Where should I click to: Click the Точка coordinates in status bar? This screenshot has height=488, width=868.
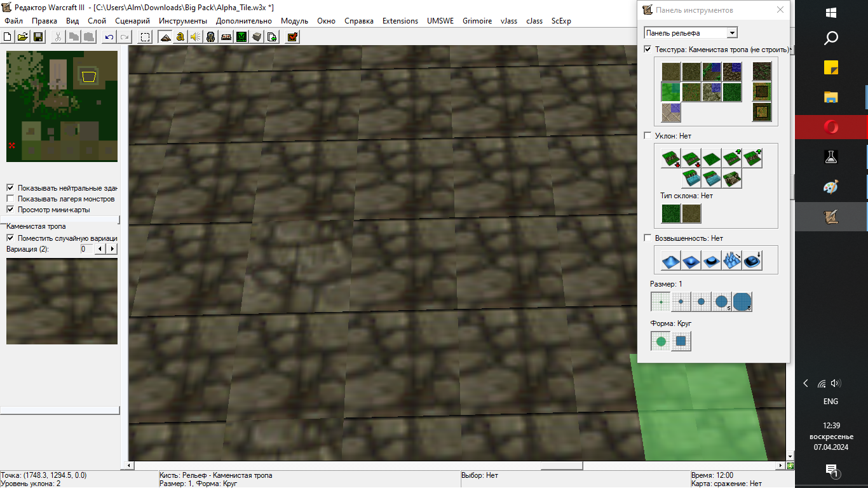coord(44,475)
